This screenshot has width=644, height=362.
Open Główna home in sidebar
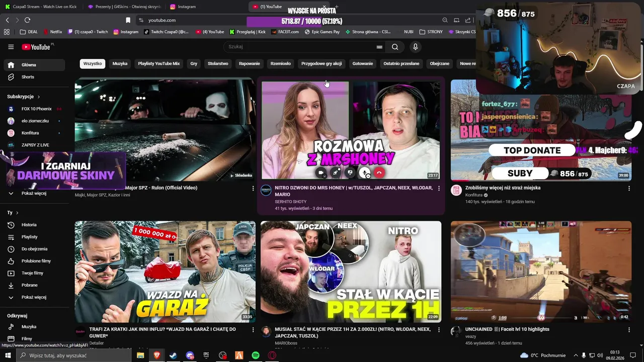coord(34,65)
